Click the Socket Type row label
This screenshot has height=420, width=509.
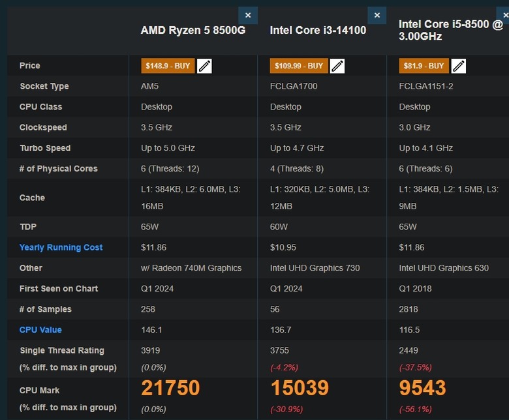tap(44, 86)
